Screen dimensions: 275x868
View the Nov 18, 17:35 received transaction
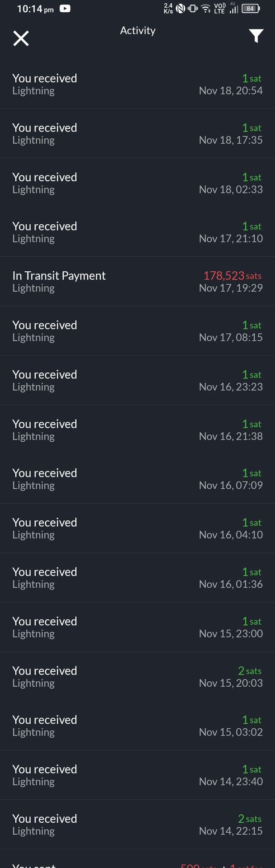137,133
